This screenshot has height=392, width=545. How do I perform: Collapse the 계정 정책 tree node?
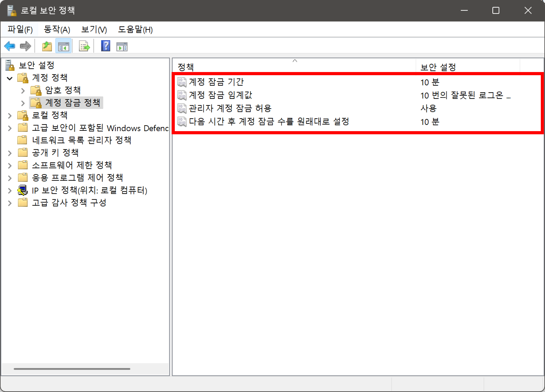(10, 78)
